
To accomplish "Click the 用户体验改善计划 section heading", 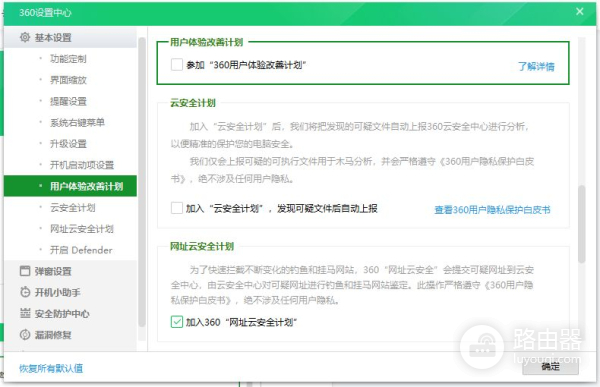I will click(x=207, y=42).
